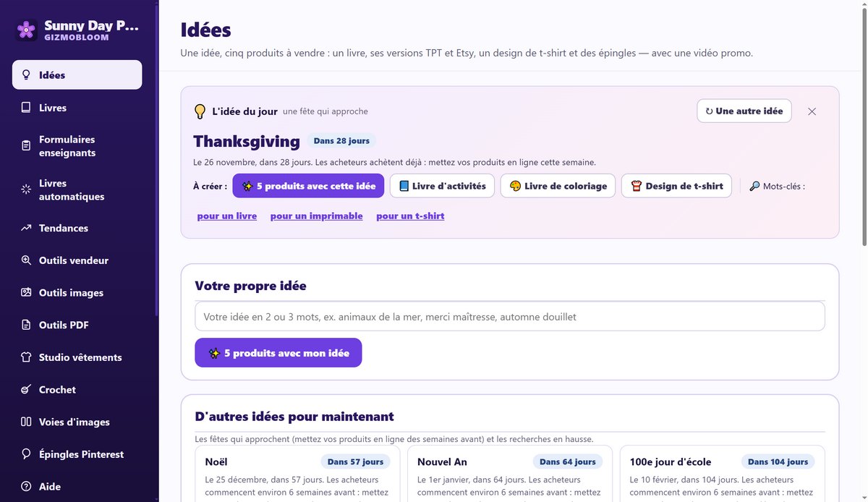Screen dimensions: 868x502
Task: Click Une autre idée button
Action: (x=744, y=111)
